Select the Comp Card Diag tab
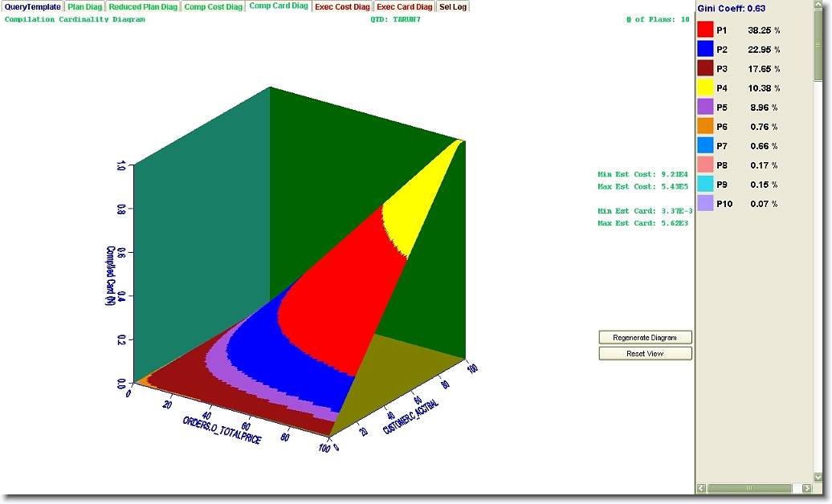832x504 pixels. click(278, 6)
